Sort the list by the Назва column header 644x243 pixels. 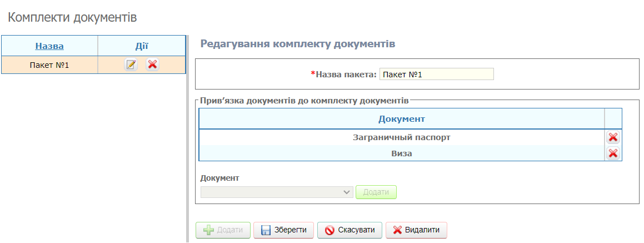[49, 46]
